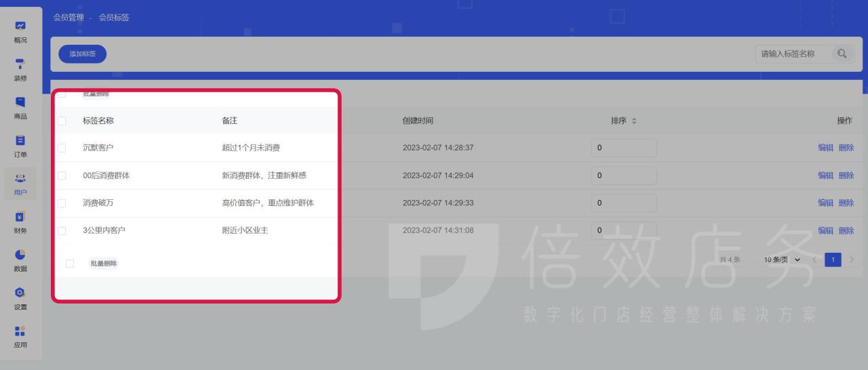Tick the header select-all checkbox beside 标签名称

coord(62,121)
